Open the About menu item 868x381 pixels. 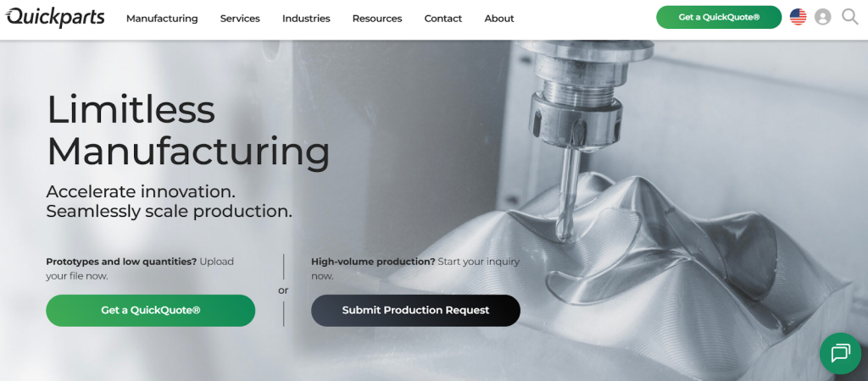click(498, 19)
